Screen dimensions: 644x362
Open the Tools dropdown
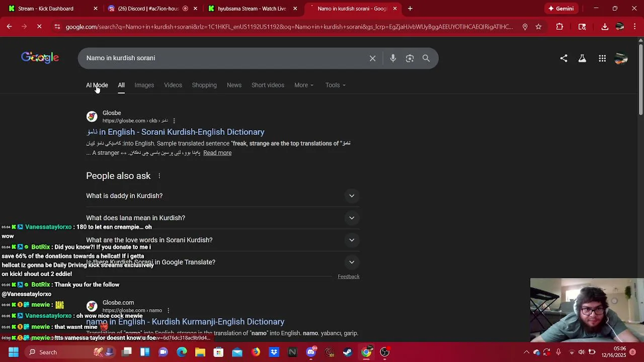click(335, 85)
